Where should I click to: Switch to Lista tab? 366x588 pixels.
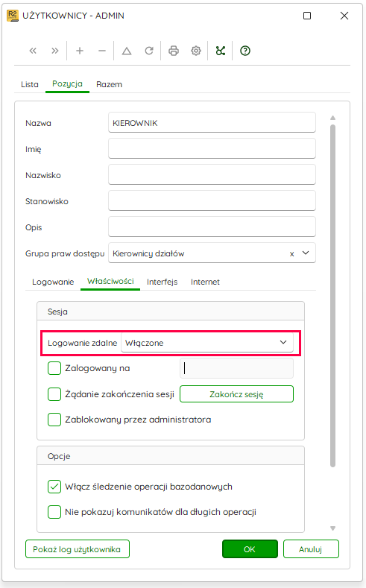[x=30, y=84]
